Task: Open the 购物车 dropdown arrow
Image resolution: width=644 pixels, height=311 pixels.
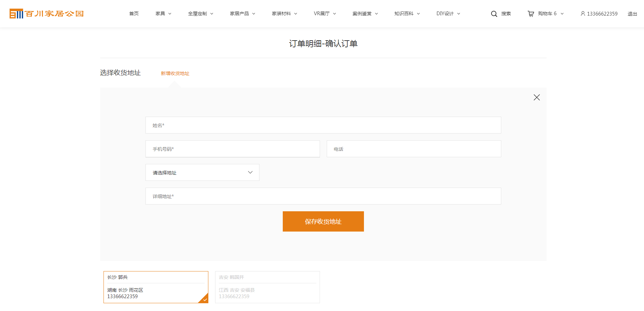Action: tap(562, 14)
